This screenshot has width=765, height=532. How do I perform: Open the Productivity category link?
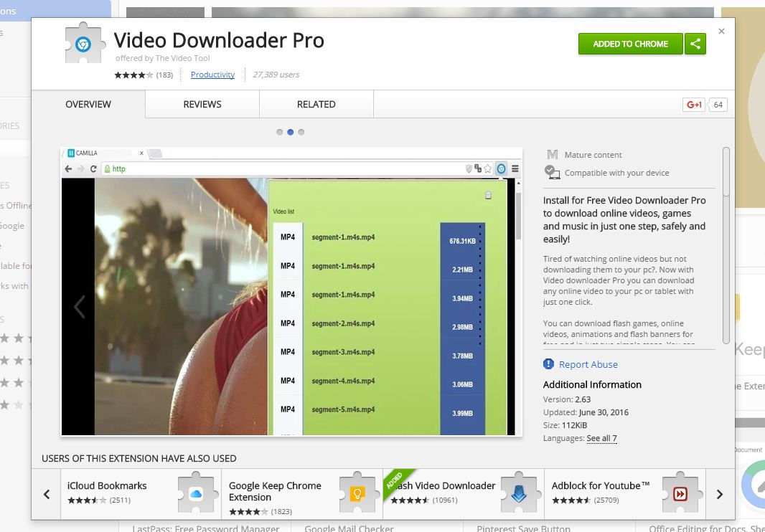(212, 75)
